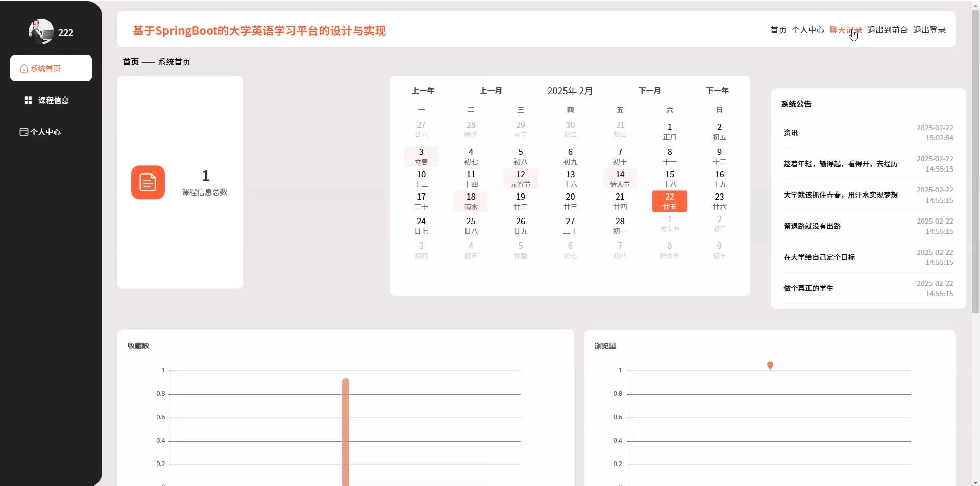Select February 1 正月 on calendar
The image size is (980, 486).
click(x=670, y=131)
